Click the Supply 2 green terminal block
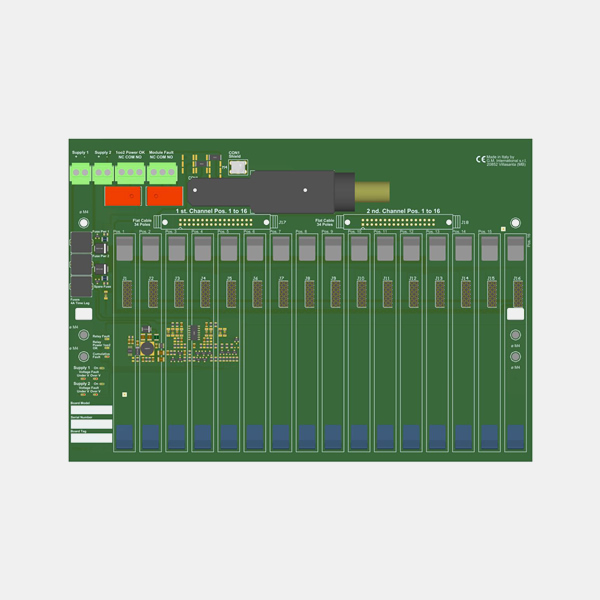The width and height of the screenshot is (600, 600). tap(103, 172)
